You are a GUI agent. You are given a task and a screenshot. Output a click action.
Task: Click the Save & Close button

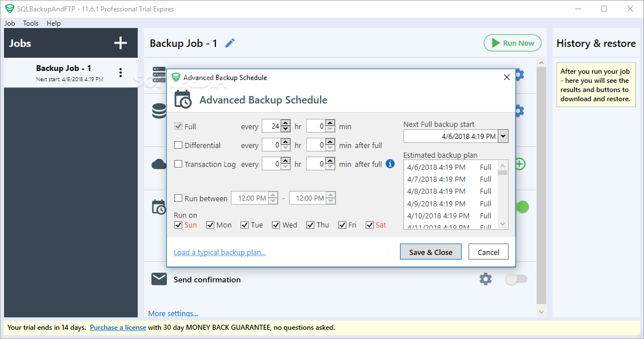coord(430,252)
